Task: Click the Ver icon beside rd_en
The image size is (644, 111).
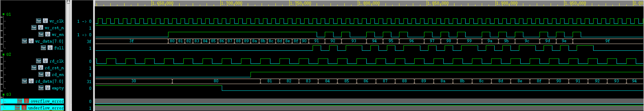Action: click(x=41, y=74)
